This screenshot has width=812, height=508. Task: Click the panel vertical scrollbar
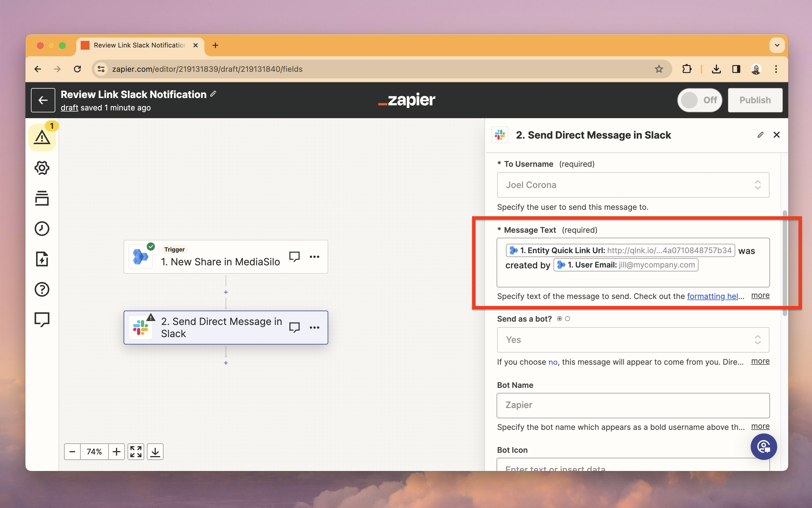[785, 263]
